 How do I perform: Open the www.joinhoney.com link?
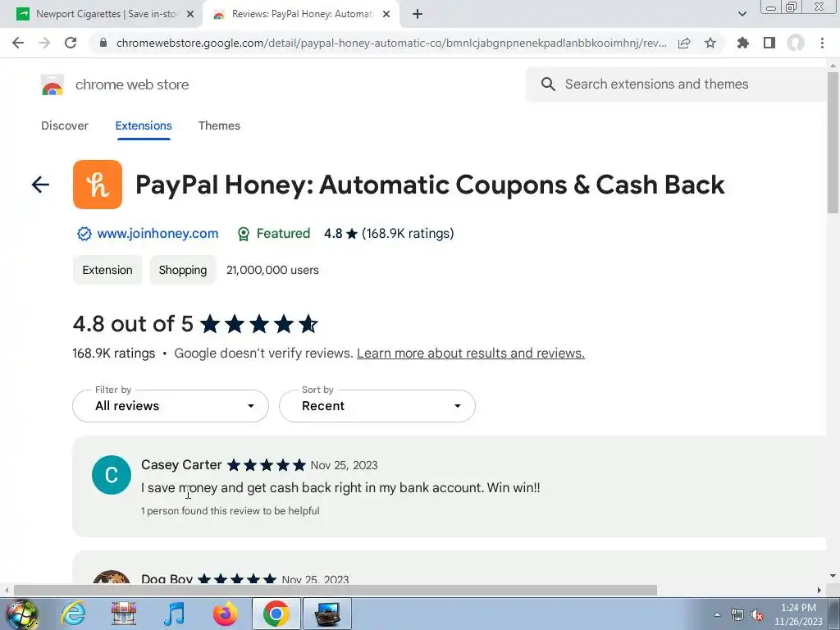[x=157, y=234]
